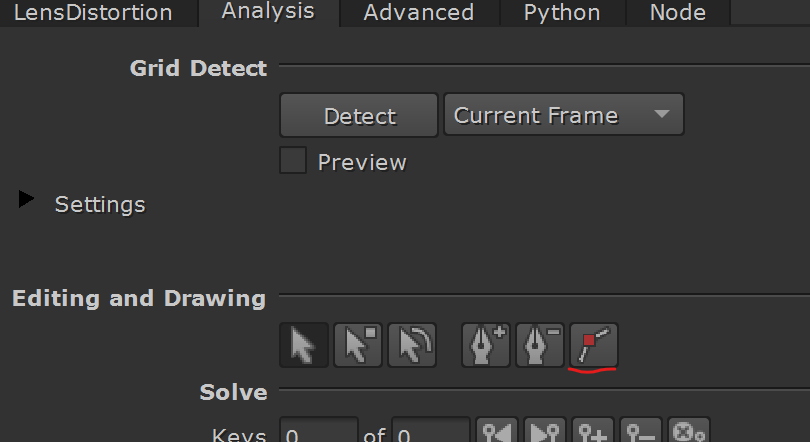810x442 pixels.
Task: Switch to the LensDistortion tab
Action: 93,12
